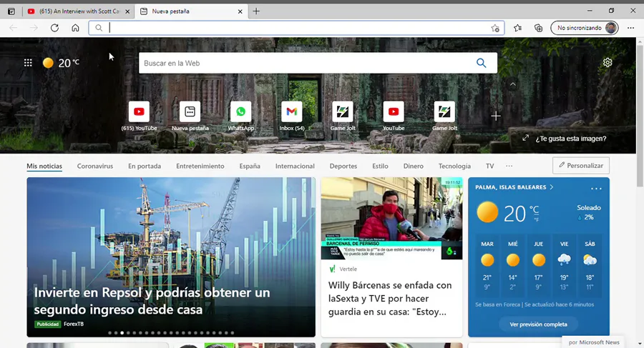Open the Collections icon in the toolbar
644x348 pixels.
click(x=538, y=28)
